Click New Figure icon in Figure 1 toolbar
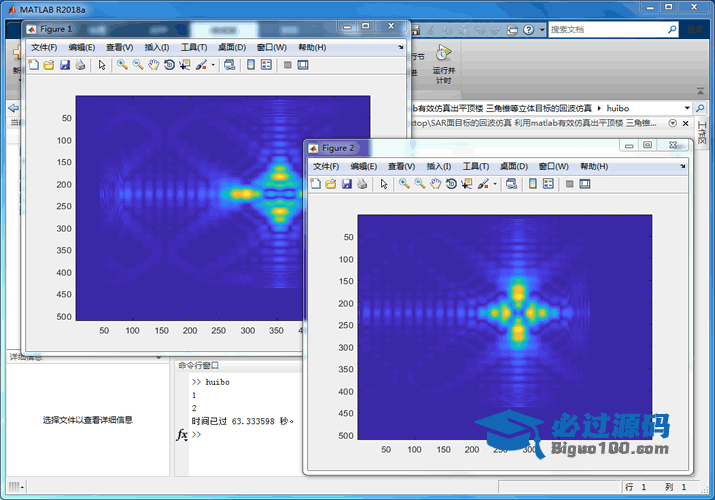Screen dimensions: 715x500 (x=33, y=65)
